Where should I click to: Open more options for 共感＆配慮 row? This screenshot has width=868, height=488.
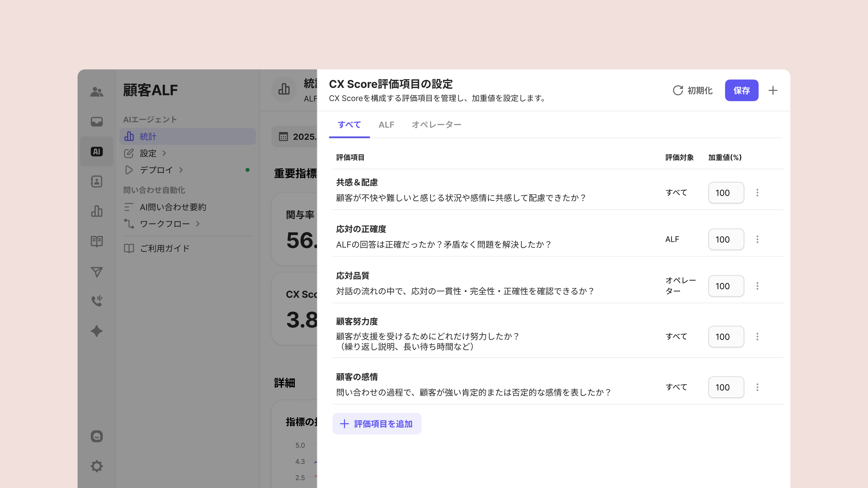tap(757, 193)
